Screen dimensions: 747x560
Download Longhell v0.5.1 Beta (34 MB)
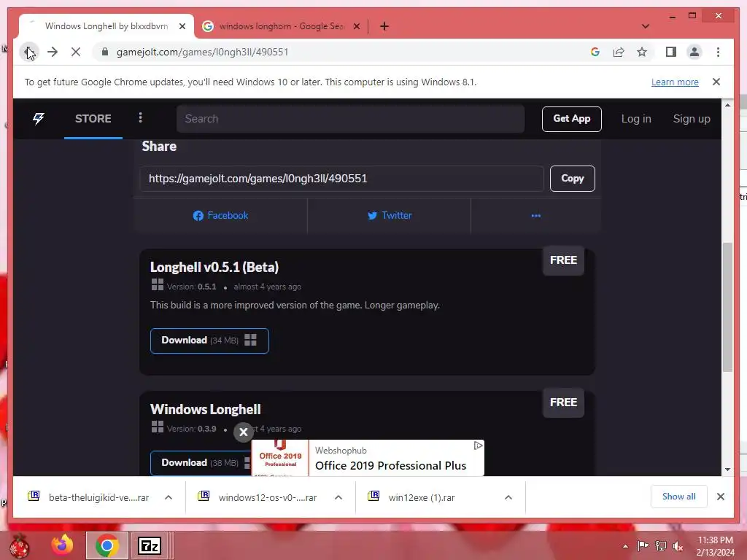209,341
